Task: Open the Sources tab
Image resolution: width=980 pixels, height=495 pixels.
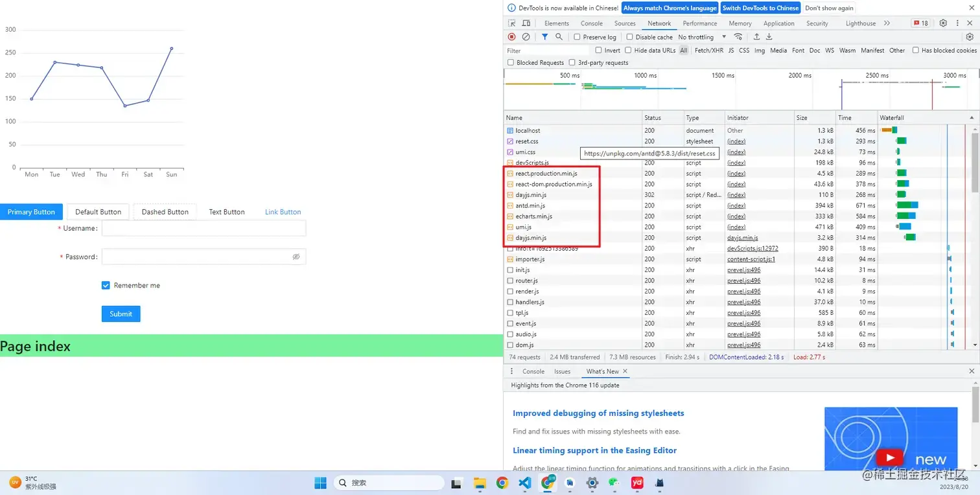Action: [x=625, y=23]
